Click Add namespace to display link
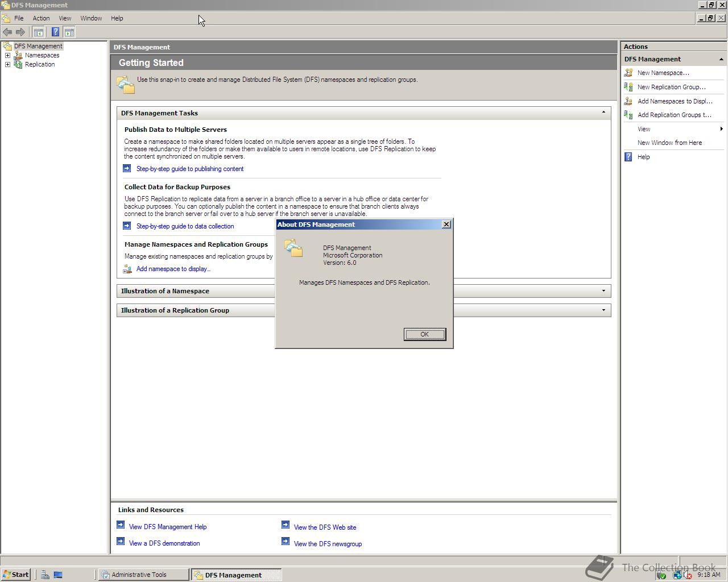The image size is (728, 582). click(x=173, y=269)
